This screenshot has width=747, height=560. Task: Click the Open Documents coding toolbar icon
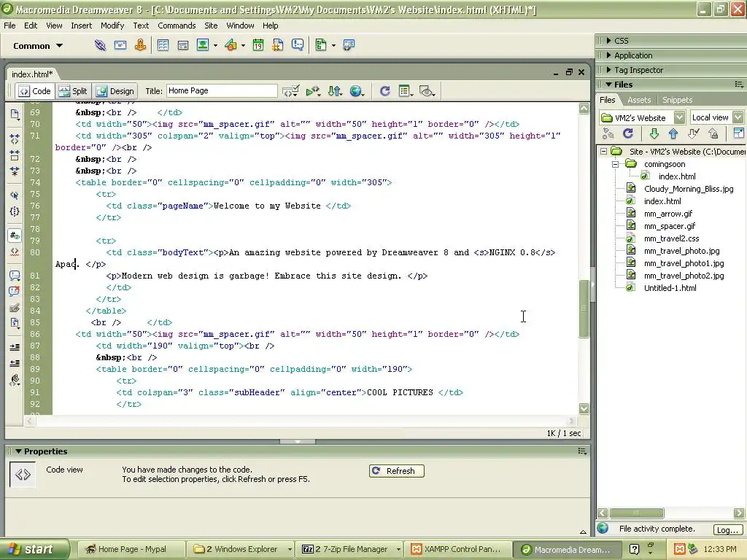coord(15,114)
